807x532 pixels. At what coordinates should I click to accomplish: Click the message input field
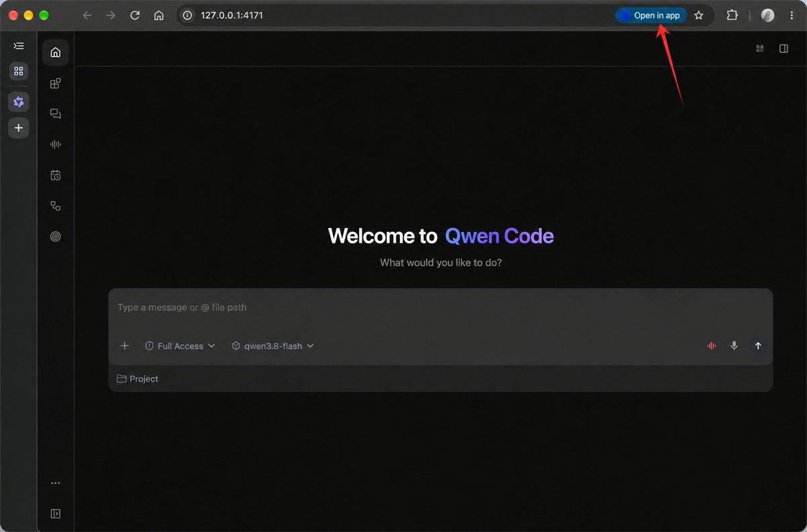[x=440, y=307]
